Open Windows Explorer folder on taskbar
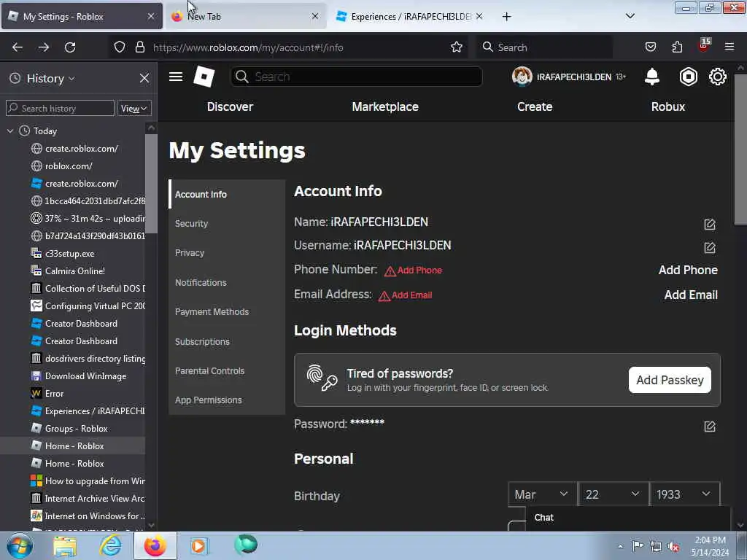The image size is (747, 560). [x=65, y=545]
